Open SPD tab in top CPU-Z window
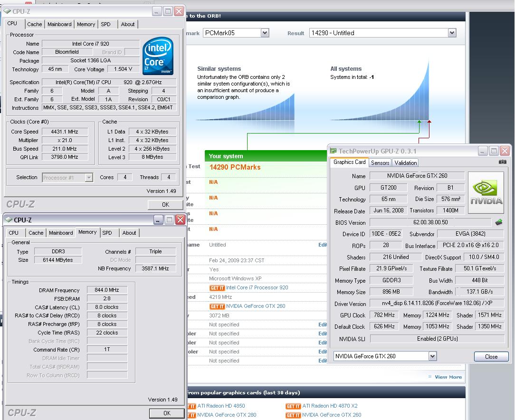The image size is (515, 420). pos(106,24)
